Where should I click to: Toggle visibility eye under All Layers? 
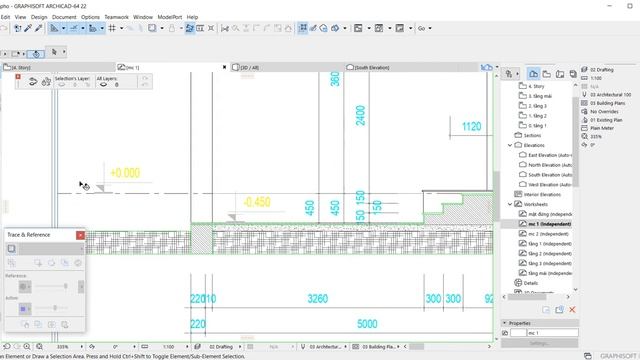pyautogui.click(x=104, y=84)
